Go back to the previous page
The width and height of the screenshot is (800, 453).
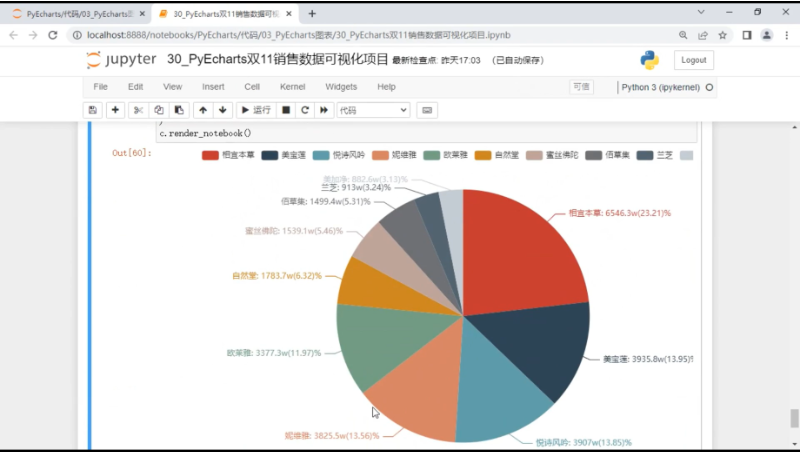tap(13, 35)
